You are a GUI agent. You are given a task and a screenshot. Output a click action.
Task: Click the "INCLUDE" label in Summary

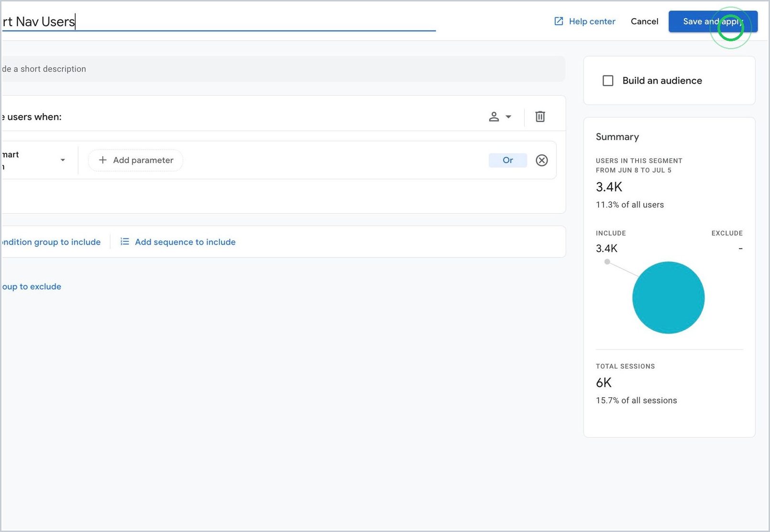pos(611,233)
